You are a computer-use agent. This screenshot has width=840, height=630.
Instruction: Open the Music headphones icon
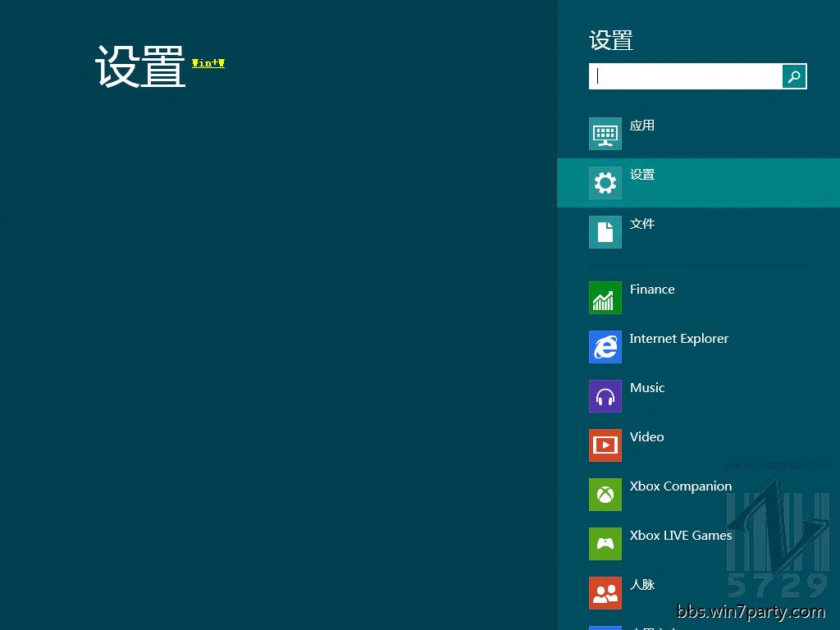605,396
